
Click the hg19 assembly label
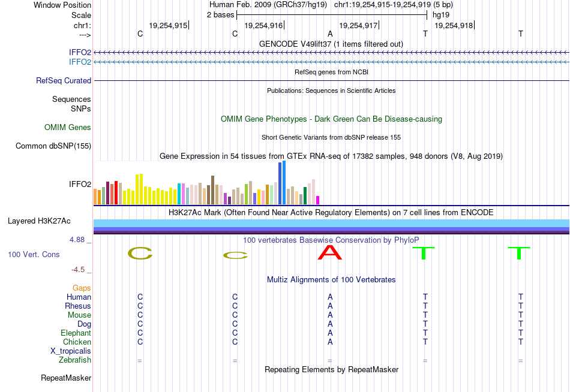pyautogui.click(x=441, y=15)
